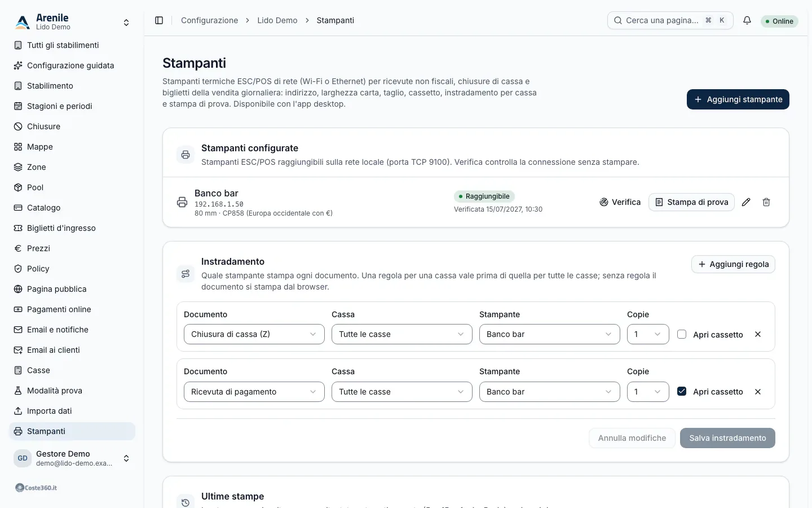Open Configurazione guidata in sidebar
The image size is (812, 508).
click(72, 65)
